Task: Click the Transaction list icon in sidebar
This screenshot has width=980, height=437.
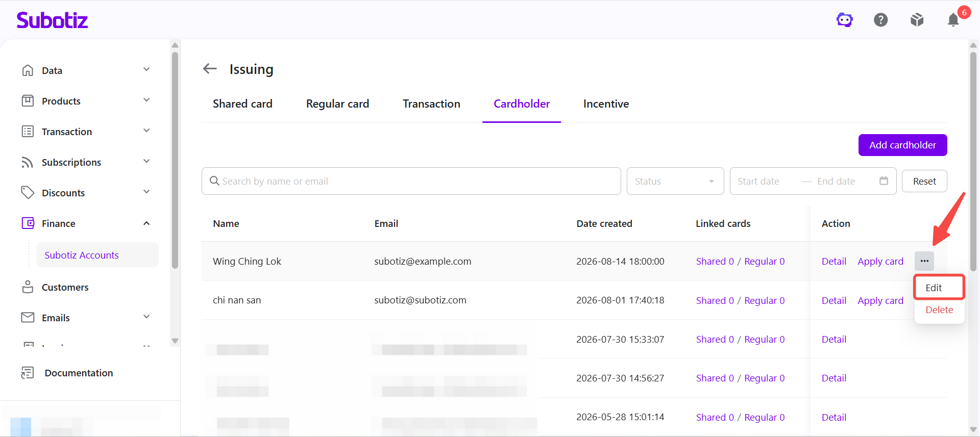Action: (28, 132)
